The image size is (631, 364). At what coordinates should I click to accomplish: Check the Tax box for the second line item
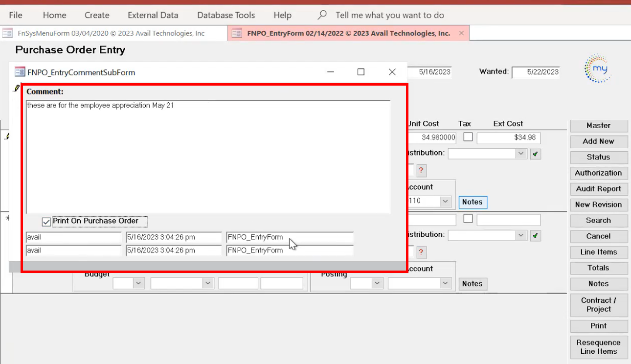[468, 219]
